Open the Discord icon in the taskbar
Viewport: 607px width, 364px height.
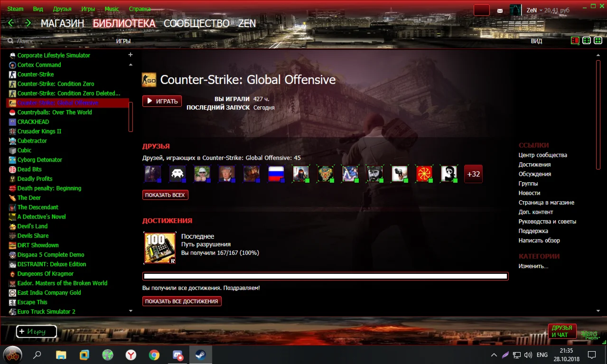point(177,355)
